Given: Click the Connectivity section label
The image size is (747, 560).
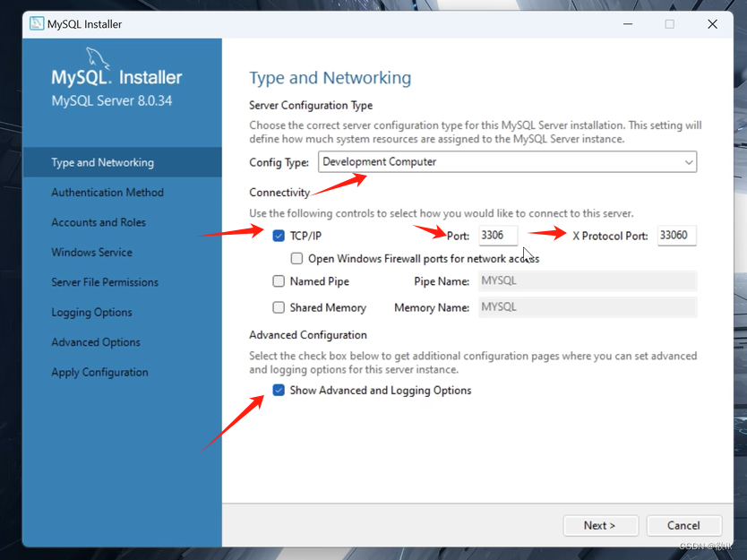Looking at the screenshot, I should (x=279, y=193).
